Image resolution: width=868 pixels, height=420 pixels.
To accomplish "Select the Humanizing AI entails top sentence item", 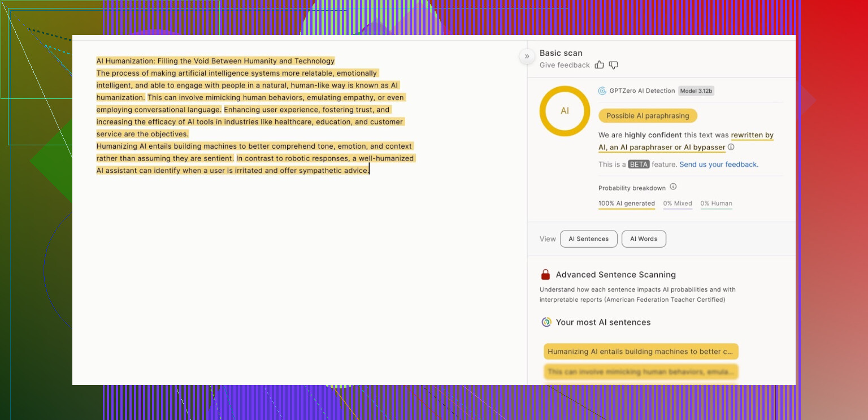I will 641,352.
